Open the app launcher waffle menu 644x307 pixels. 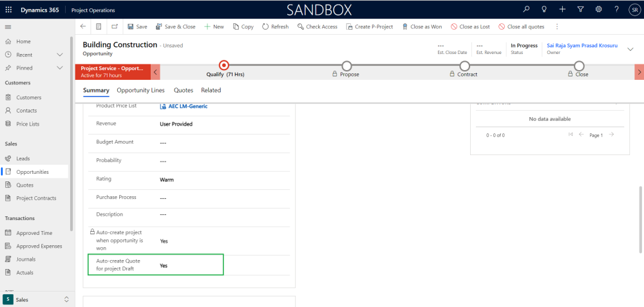click(8, 10)
